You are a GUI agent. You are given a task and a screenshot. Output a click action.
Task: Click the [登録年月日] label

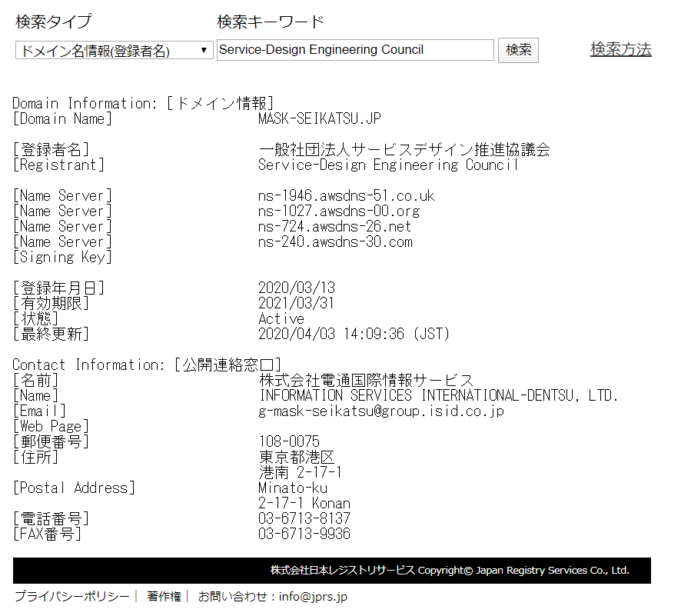tap(58, 288)
